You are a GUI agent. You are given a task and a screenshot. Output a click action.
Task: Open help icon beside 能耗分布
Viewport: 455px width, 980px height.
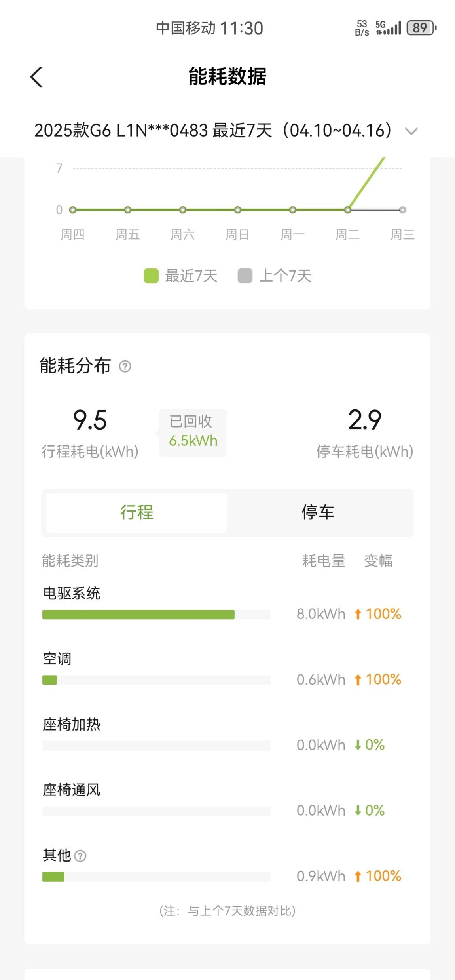pos(125,366)
